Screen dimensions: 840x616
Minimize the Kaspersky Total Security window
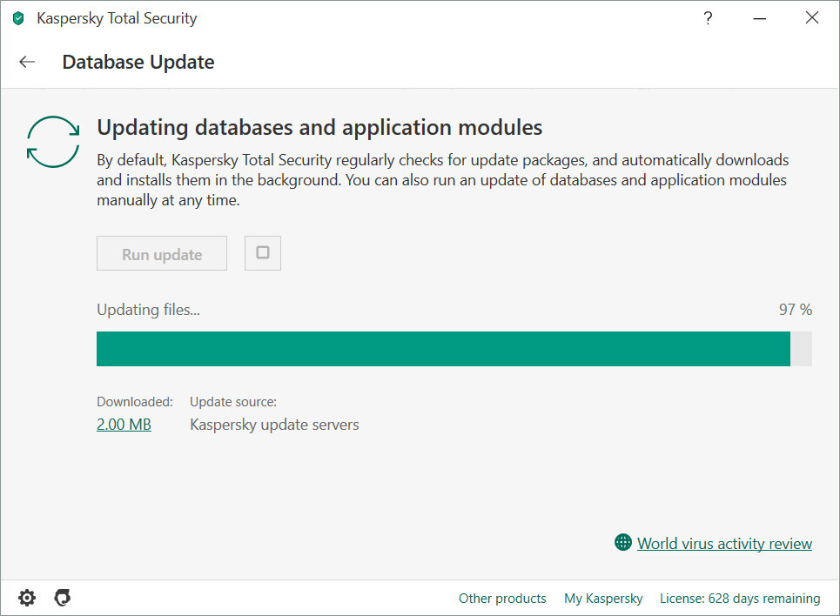click(x=761, y=18)
